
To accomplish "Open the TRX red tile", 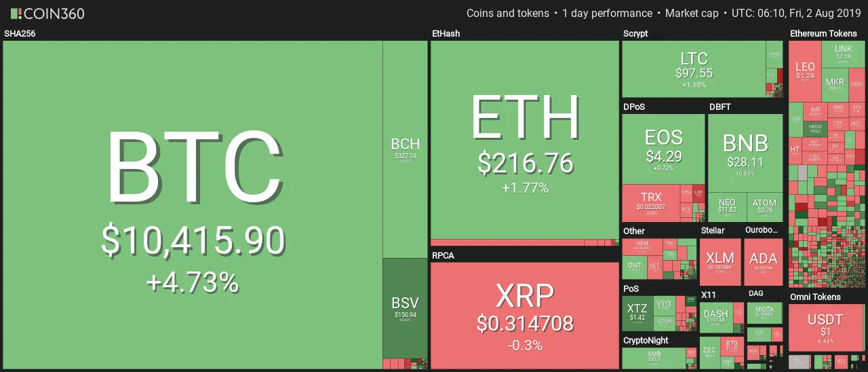I will tap(651, 202).
